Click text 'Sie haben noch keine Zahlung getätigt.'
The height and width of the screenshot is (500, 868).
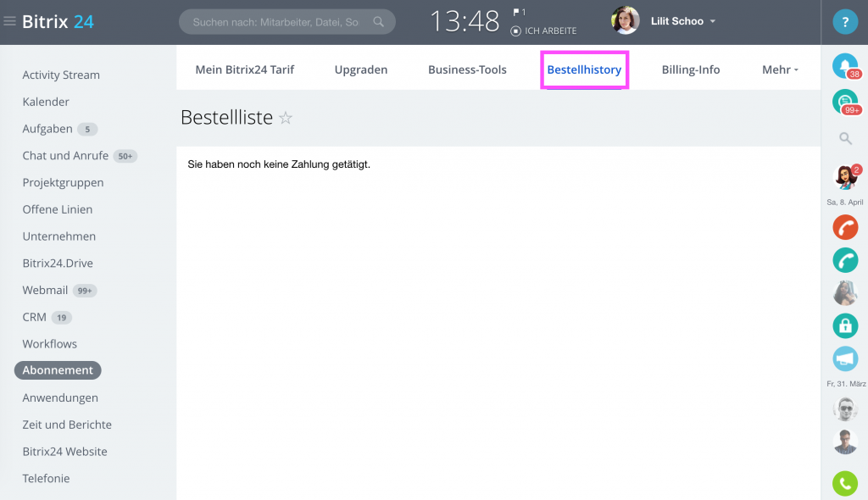click(x=279, y=164)
